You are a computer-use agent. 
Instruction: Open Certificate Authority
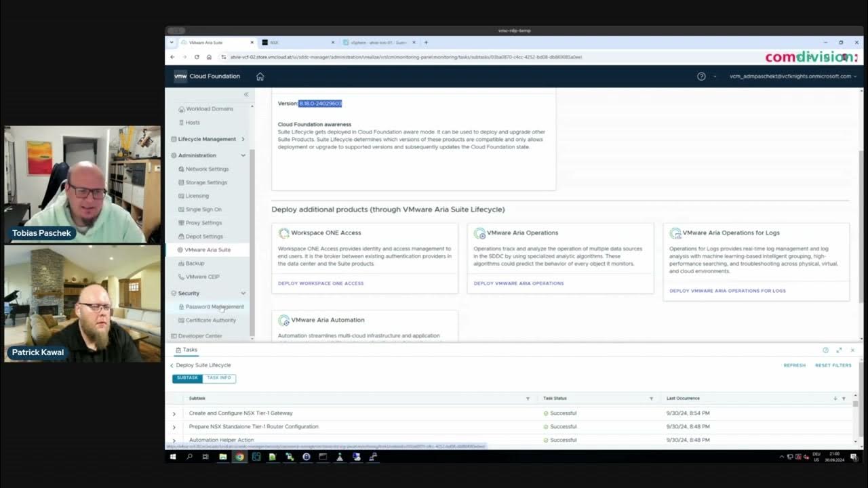(211, 321)
